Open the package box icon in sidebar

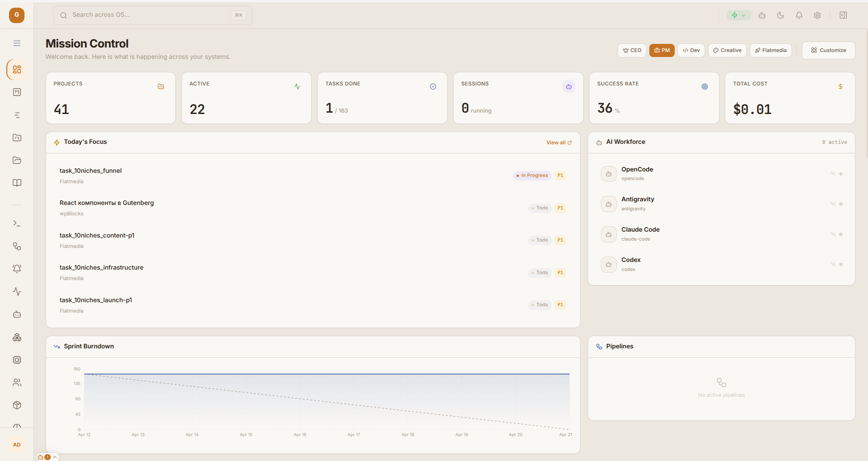point(17,405)
